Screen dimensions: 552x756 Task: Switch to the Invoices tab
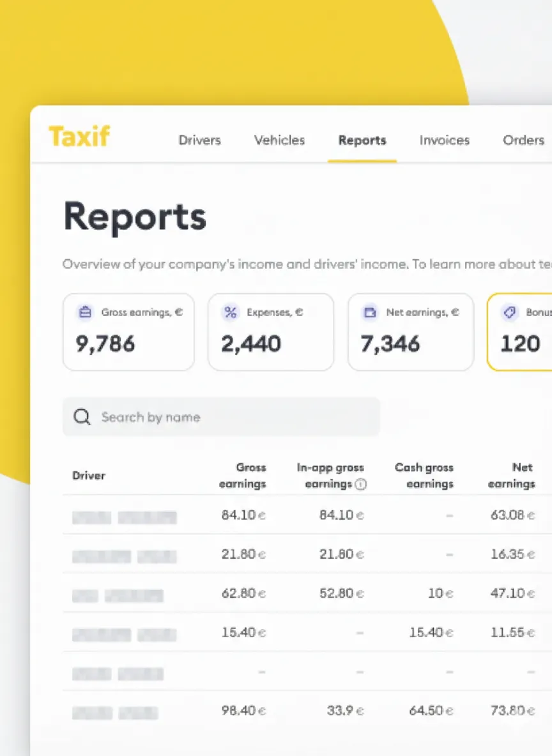point(444,140)
